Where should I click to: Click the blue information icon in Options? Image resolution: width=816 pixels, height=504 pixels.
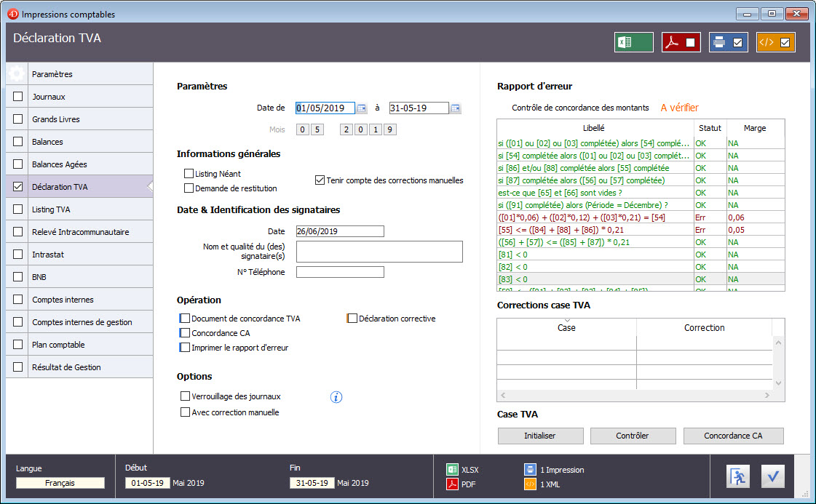coord(336,397)
